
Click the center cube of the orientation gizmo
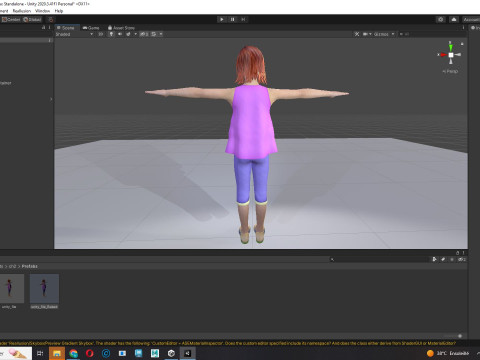(451, 55)
